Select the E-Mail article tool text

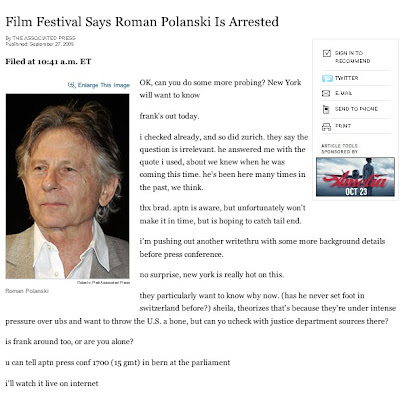pyautogui.click(x=343, y=93)
